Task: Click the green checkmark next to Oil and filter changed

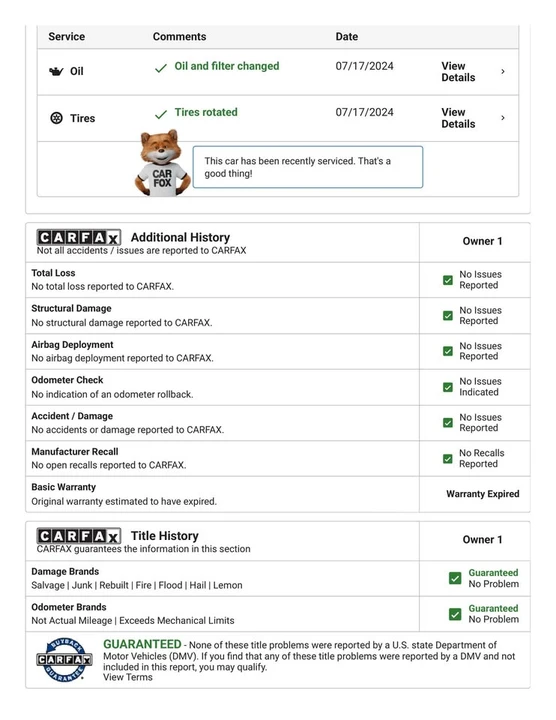Action: click(x=161, y=68)
